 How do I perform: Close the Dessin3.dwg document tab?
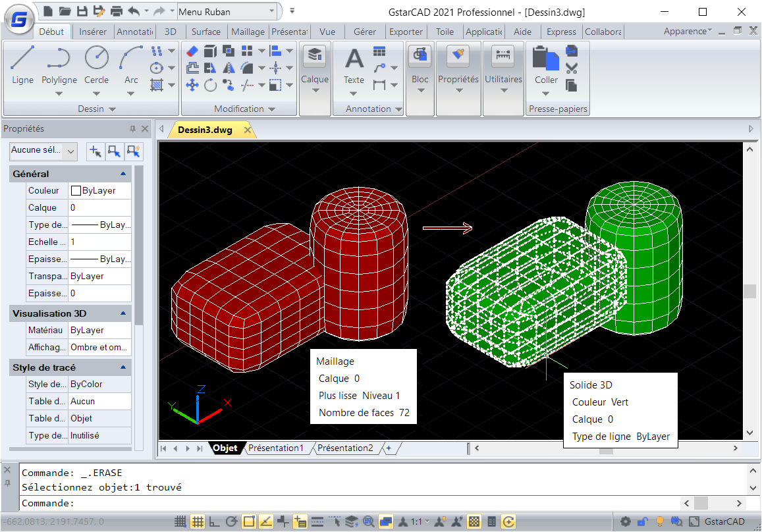[248, 130]
